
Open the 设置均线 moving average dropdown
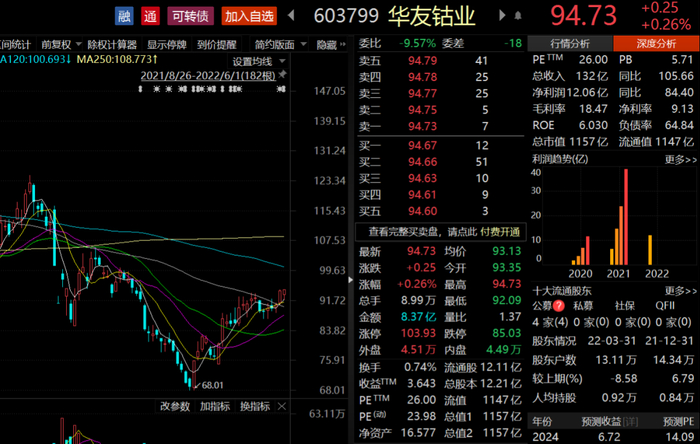(258, 61)
